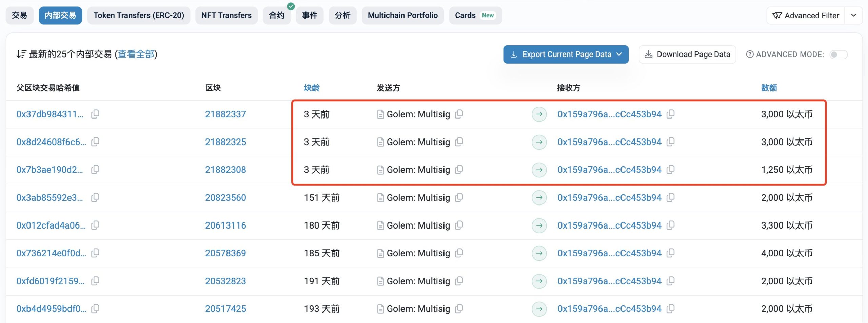Copy Golem: Multisig address in block 21882337 row
The image size is (868, 323).
(x=459, y=114)
